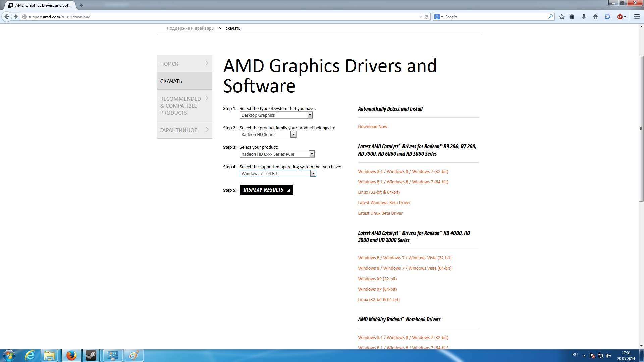Image resolution: width=644 pixels, height=362 pixels.
Task: Open Steam from the taskbar
Action: point(91,355)
